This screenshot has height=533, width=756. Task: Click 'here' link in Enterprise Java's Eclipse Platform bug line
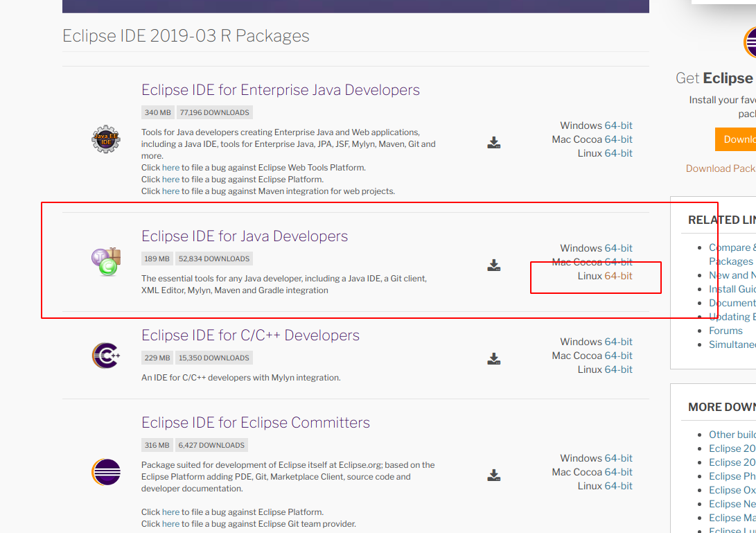point(170,180)
